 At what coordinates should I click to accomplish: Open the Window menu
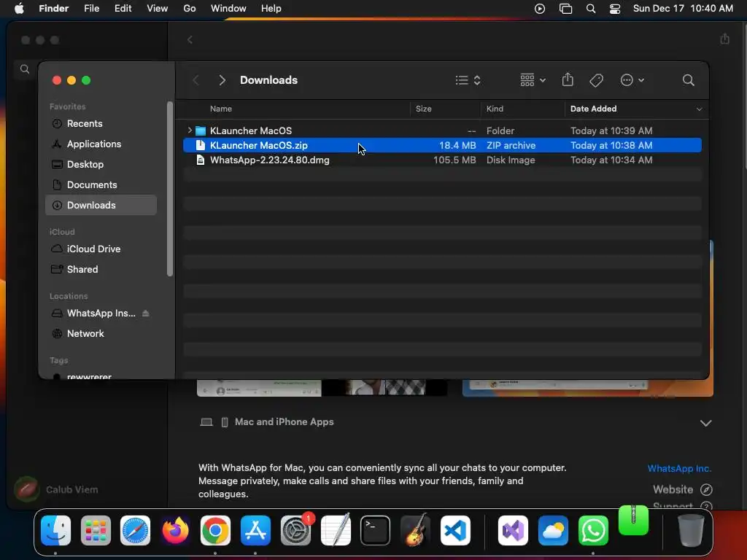click(x=228, y=9)
